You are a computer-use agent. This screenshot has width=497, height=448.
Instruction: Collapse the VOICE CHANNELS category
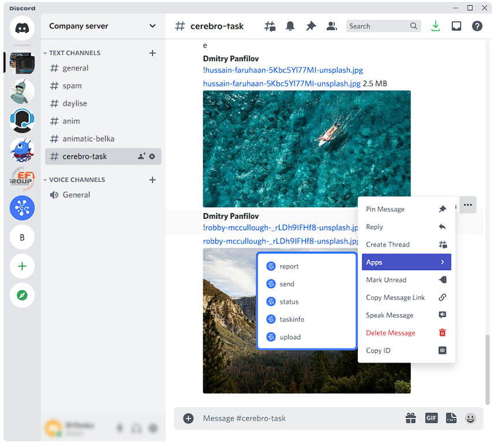(x=74, y=180)
